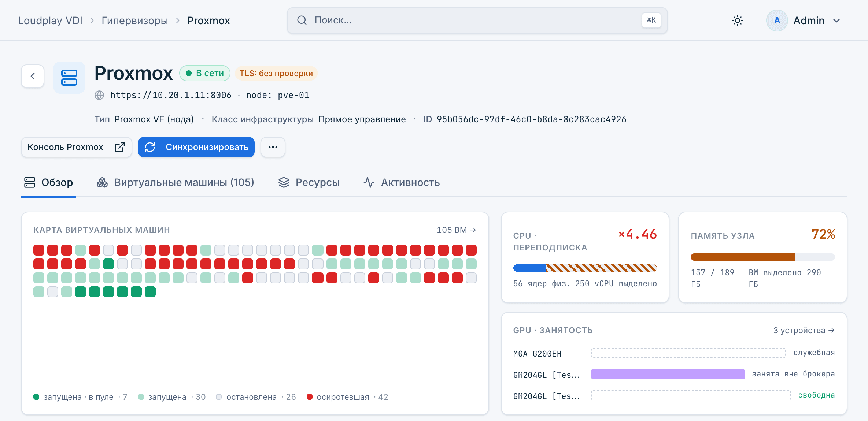This screenshot has width=868, height=421.
Task: Click the magnifier icon in search bar
Action: tap(302, 20)
